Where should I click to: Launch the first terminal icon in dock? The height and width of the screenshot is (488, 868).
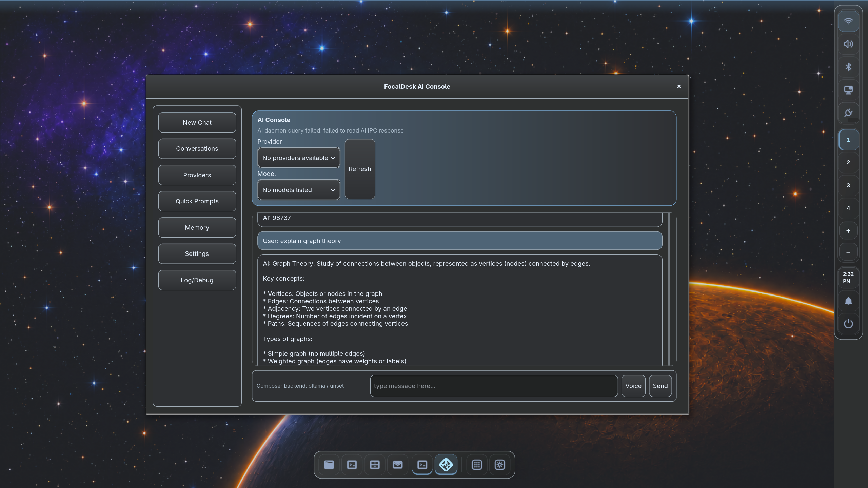(x=352, y=465)
